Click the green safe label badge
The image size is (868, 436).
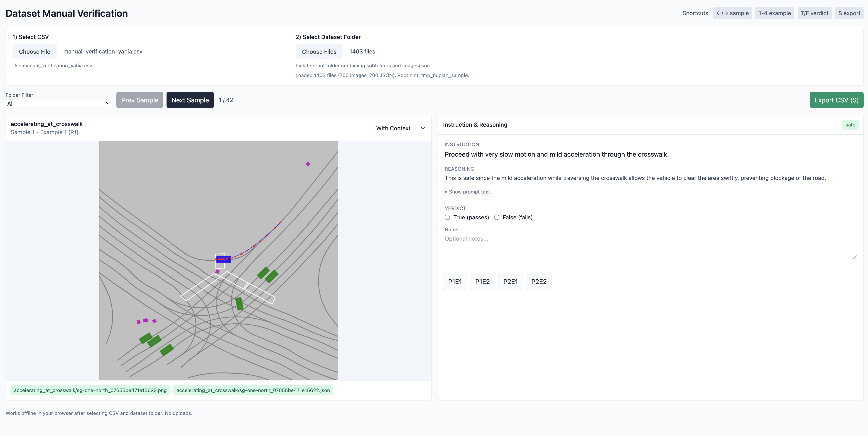850,125
